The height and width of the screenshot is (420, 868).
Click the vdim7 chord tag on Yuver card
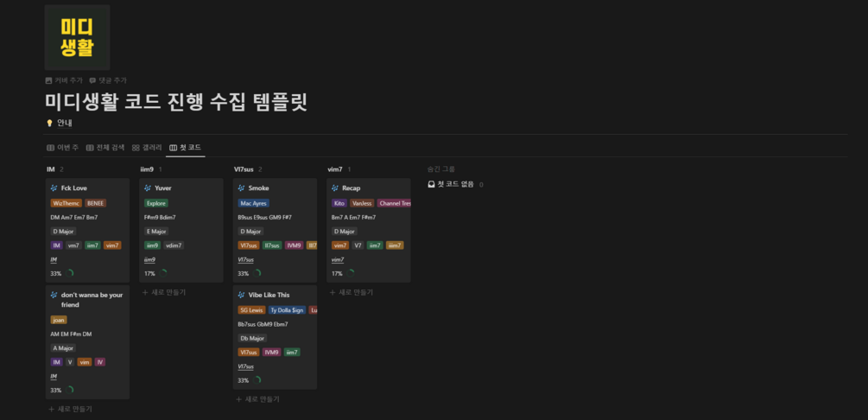click(174, 245)
